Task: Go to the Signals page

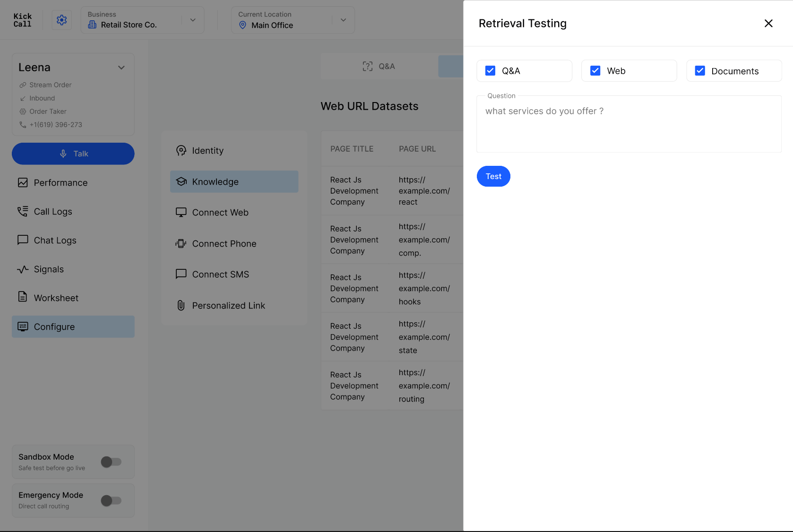Action: (x=73, y=269)
